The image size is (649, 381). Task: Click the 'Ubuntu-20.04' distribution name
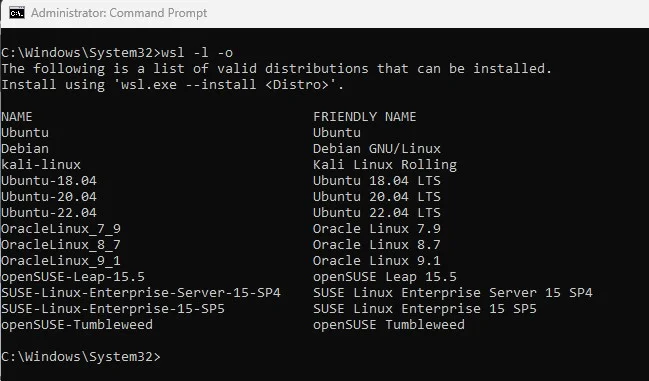(49, 196)
